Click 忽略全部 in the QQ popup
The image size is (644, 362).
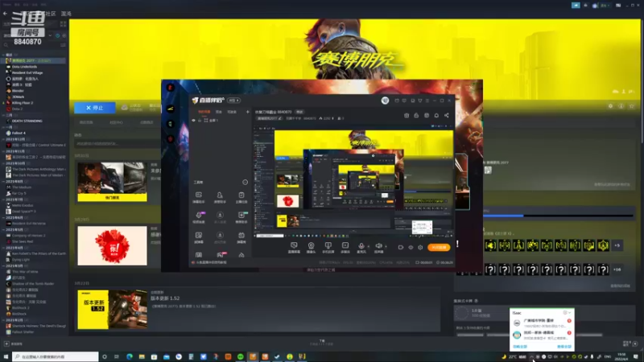pos(520,347)
